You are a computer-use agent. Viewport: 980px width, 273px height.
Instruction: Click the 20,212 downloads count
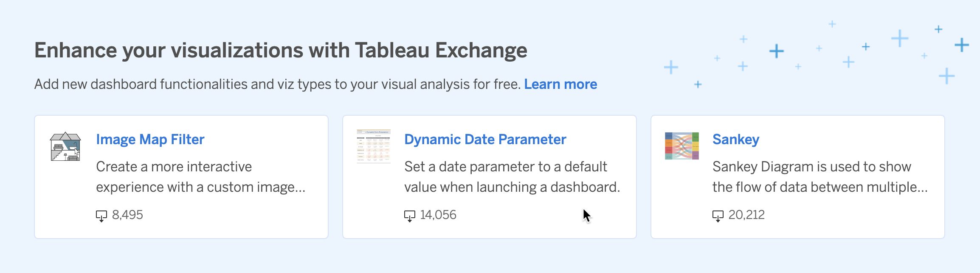pos(746,215)
